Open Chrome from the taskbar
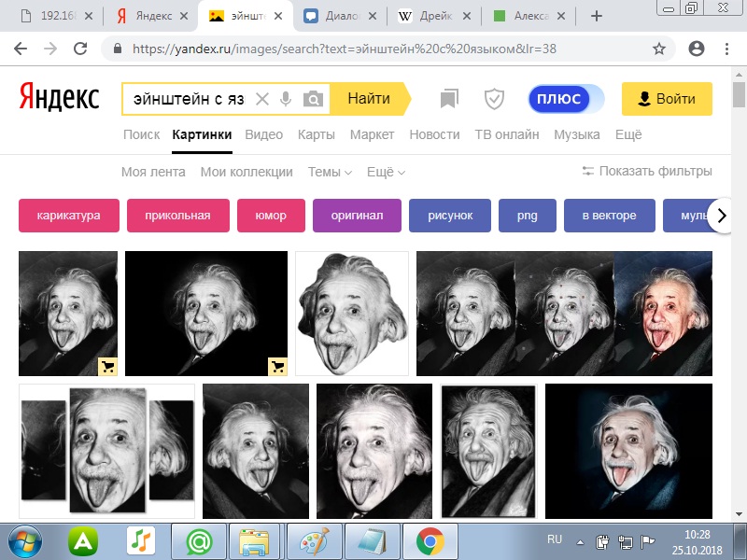This screenshot has width=747, height=560. (430, 541)
